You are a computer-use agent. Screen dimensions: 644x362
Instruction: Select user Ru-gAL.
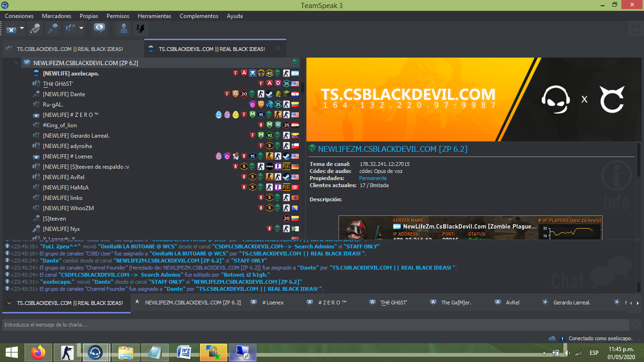(53, 105)
